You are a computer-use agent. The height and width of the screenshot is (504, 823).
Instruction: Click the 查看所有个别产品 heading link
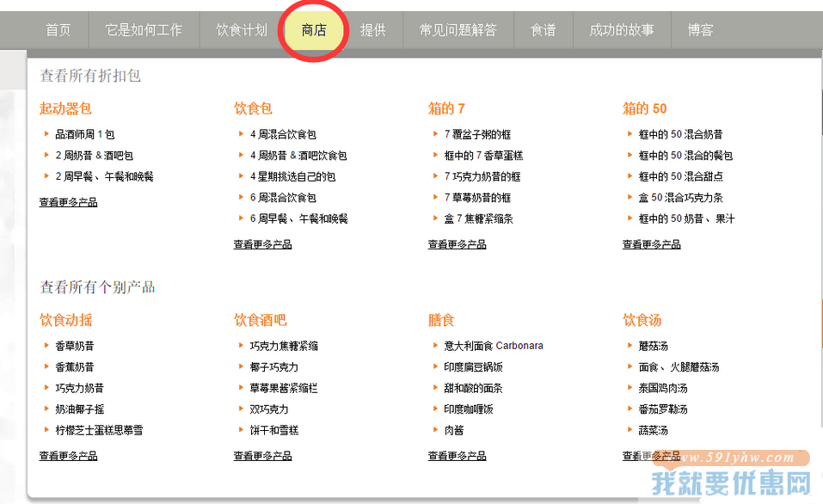coord(97,287)
